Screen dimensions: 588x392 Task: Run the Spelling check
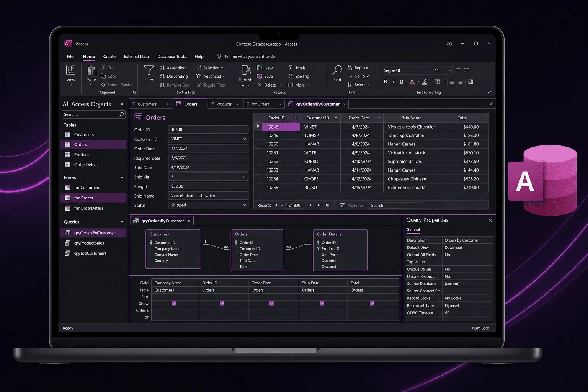tap(299, 76)
